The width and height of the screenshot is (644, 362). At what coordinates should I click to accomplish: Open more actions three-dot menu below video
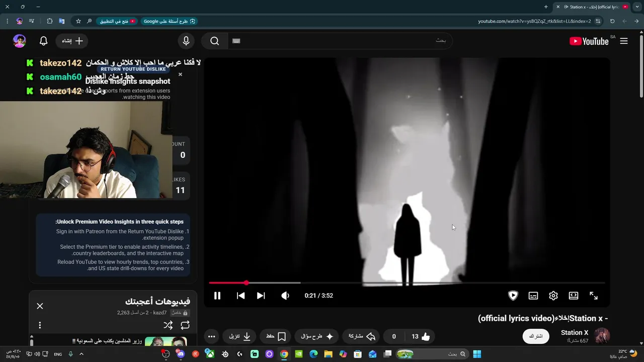pos(211,336)
